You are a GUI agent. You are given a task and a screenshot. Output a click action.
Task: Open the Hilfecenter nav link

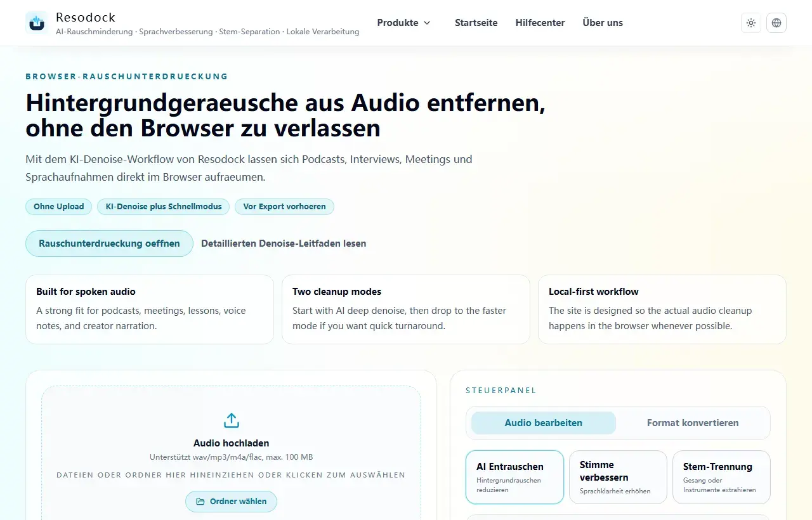coord(540,23)
